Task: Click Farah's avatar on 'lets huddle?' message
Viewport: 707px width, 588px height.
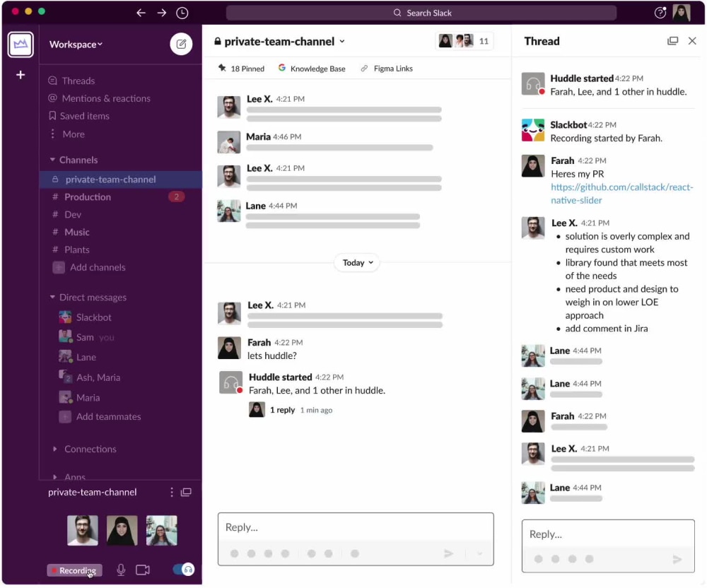Action: pos(229,348)
